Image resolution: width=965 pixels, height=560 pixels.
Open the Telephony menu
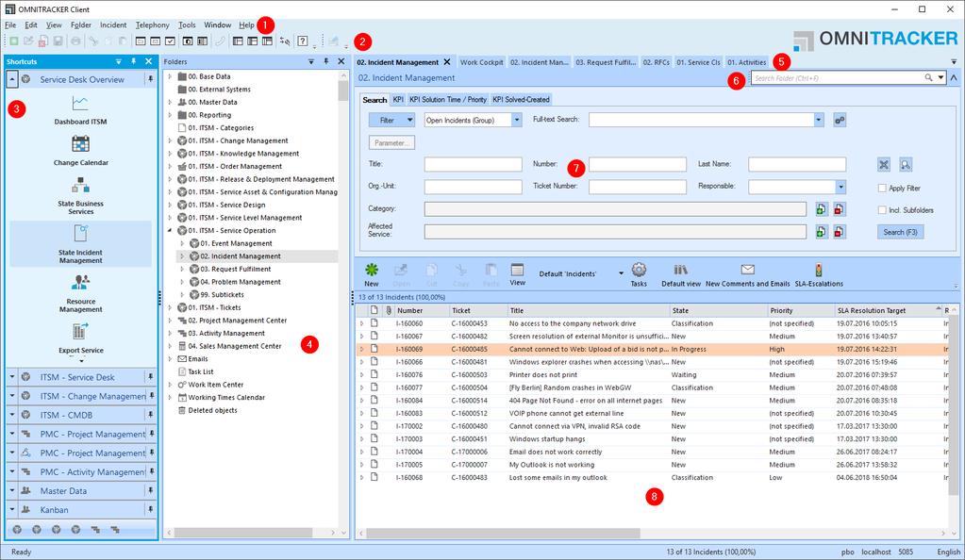pyautogui.click(x=152, y=25)
